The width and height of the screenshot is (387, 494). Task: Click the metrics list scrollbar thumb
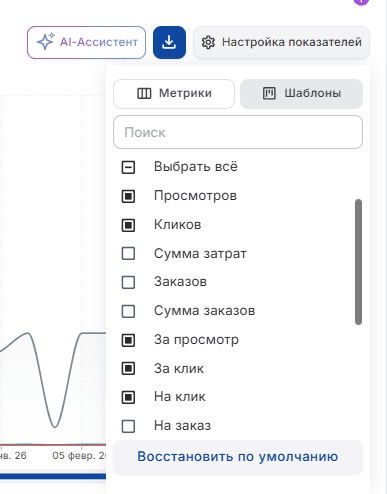358,262
